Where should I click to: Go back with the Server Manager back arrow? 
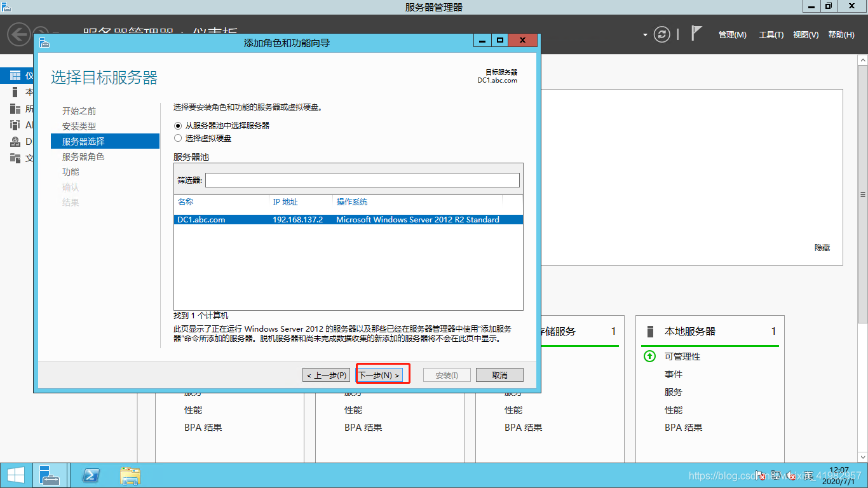19,34
